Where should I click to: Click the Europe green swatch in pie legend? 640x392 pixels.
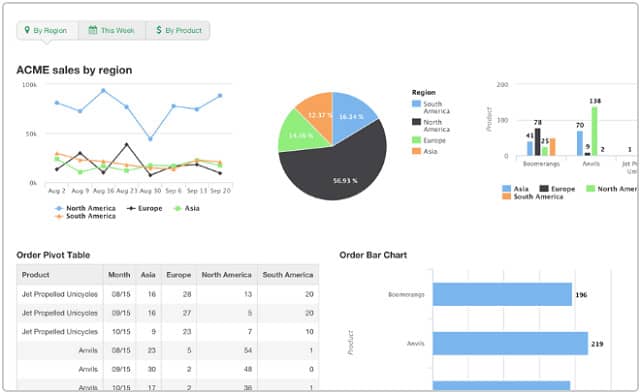coord(416,140)
